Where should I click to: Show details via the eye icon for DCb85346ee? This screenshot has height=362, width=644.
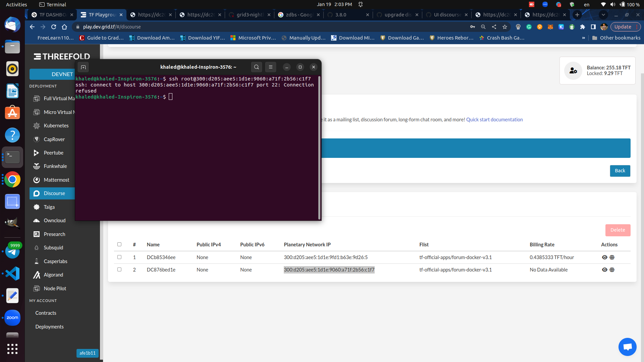click(604, 257)
